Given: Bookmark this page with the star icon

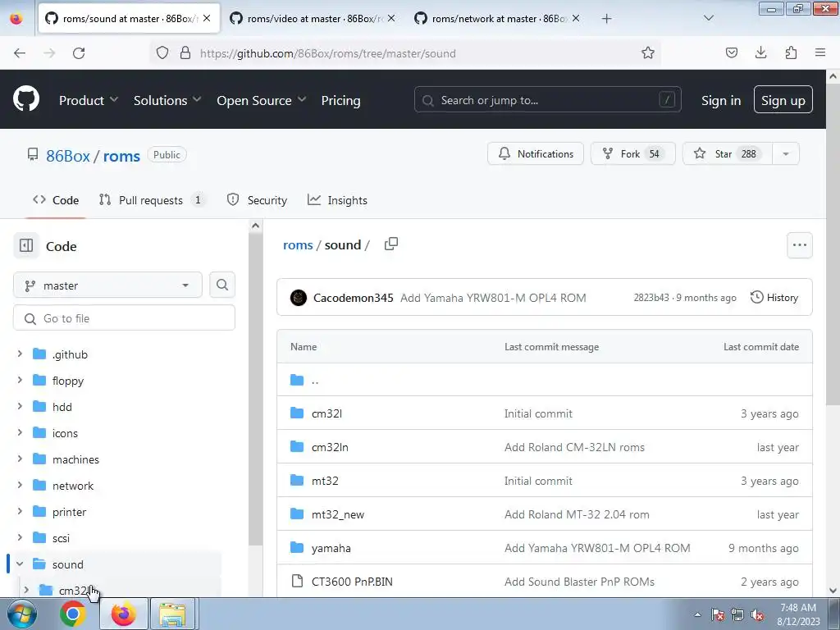Looking at the screenshot, I should [648, 53].
